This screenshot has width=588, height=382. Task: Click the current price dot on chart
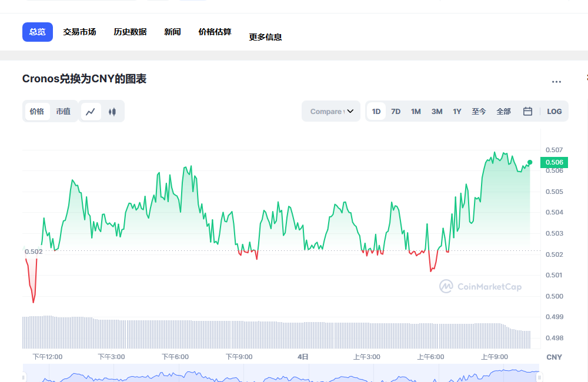coord(530,162)
